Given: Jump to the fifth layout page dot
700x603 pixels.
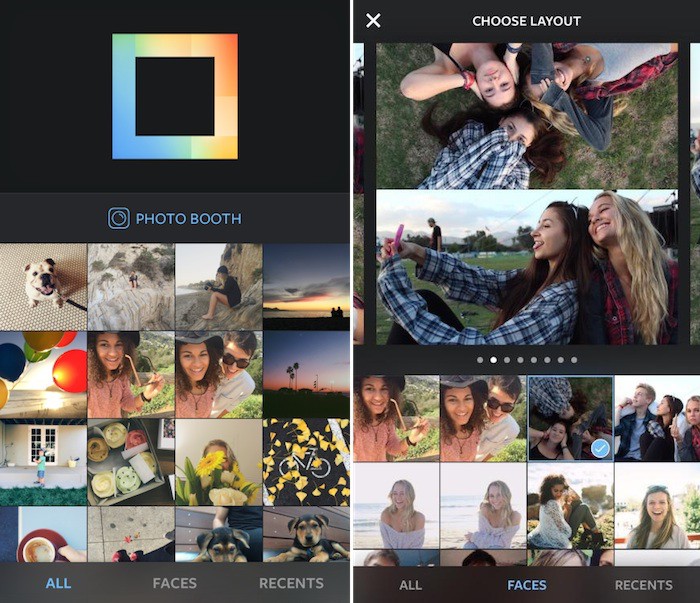Looking at the screenshot, I should [x=534, y=360].
